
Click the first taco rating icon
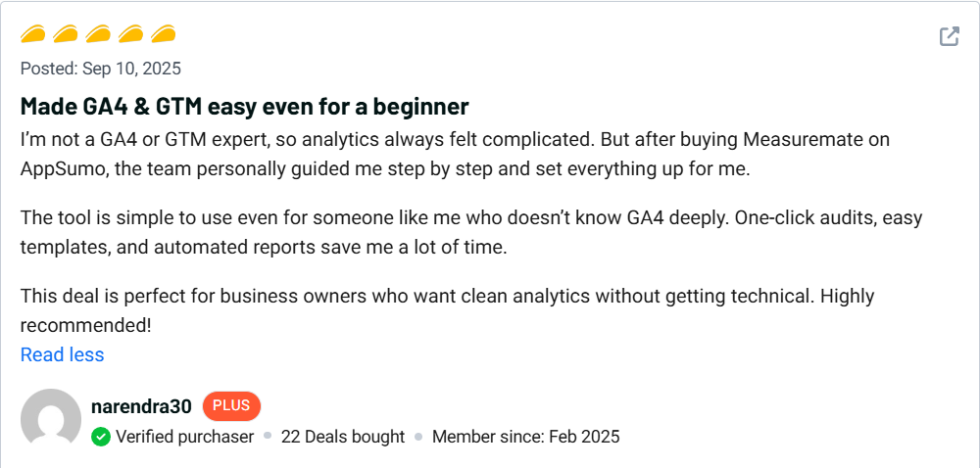[33, 35]
